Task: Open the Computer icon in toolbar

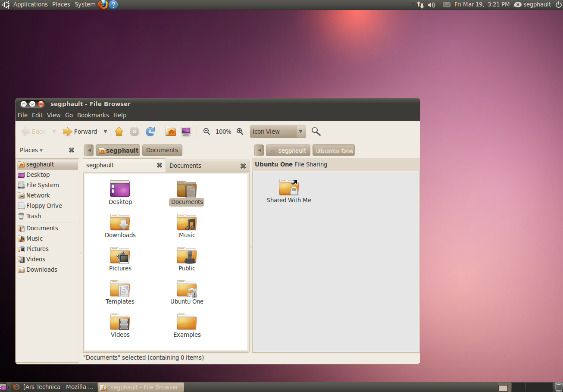Action: pyautogui.click(x=186, y=132)
